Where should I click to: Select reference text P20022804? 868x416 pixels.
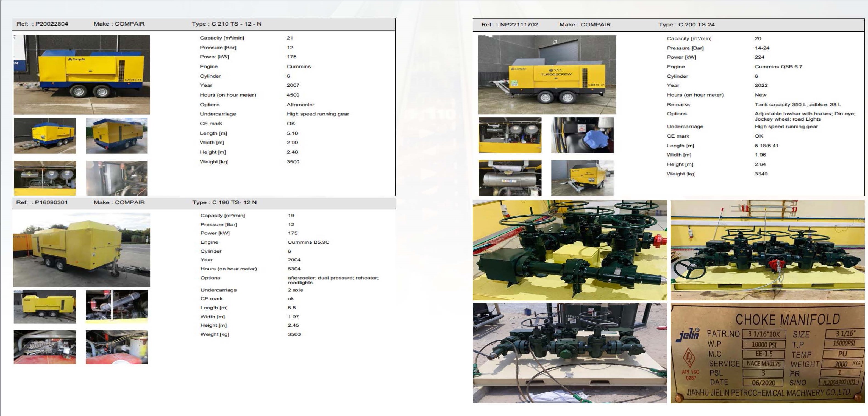(x=52, y=24)
